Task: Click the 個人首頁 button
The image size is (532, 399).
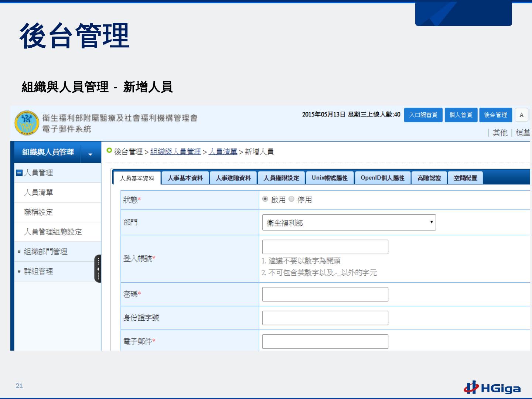Action: pyautogui.click(x=461, y=115)
